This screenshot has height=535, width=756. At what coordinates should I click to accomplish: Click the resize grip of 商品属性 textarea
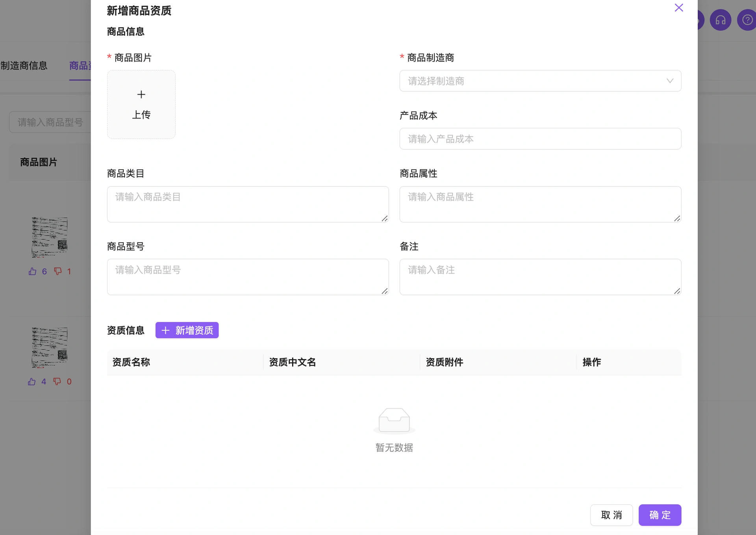click(x=677, y=218)
